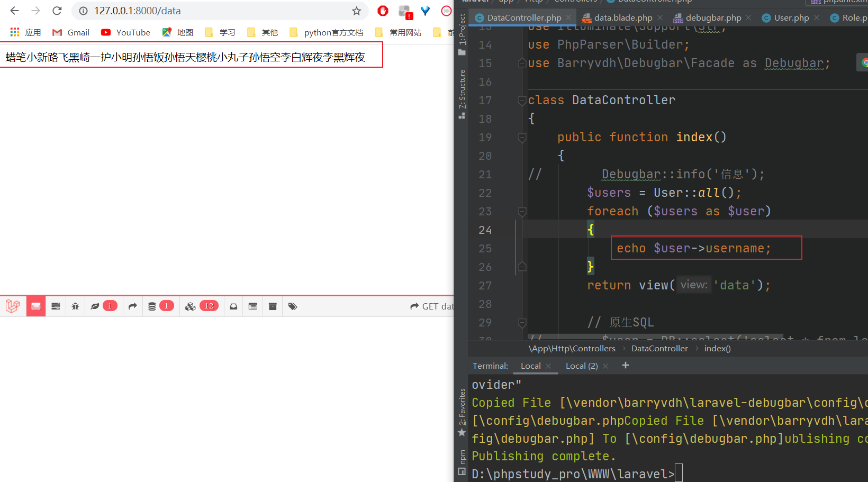Click the red AdBlock extension icon

(383, 11)
